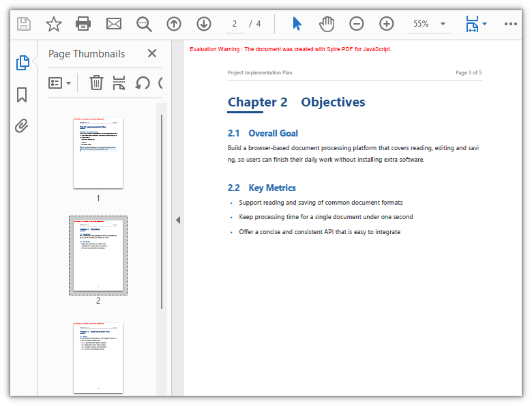The width and height of the screenshot is (532, 406).
Task: Click the Fit to width page icon
Action: click(x=472, y=24)
